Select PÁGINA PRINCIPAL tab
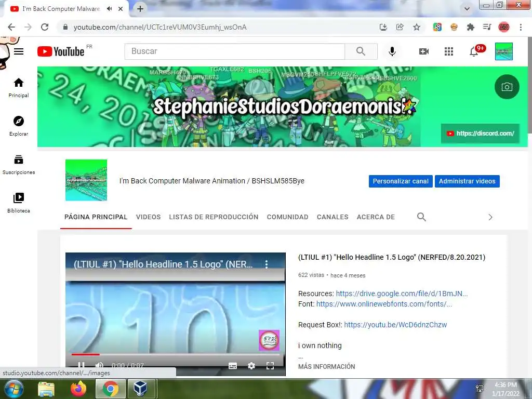Viewport: 532px width, 399px height. (96, 217)
